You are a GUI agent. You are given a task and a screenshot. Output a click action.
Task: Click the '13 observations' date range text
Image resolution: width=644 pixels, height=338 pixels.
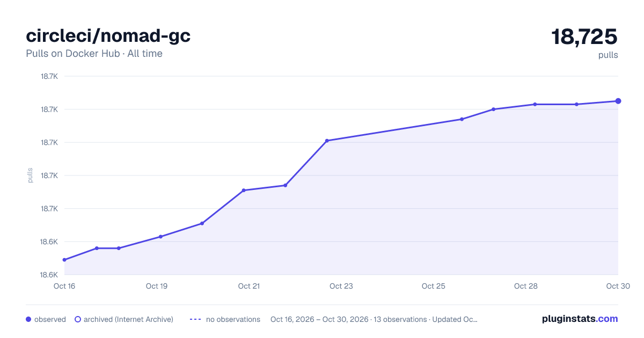pyautogui.click(x=374, y=319)
